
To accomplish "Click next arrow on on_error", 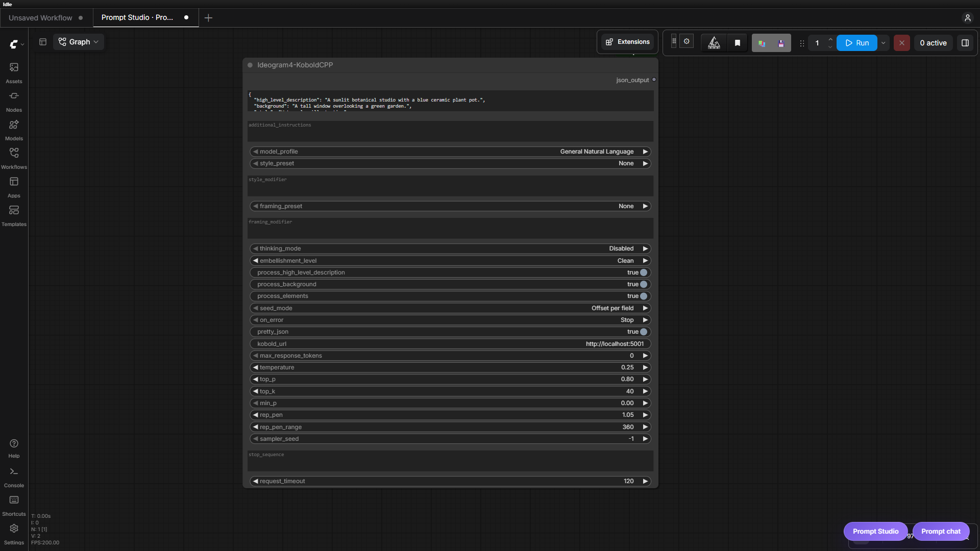I will (645, 320).
